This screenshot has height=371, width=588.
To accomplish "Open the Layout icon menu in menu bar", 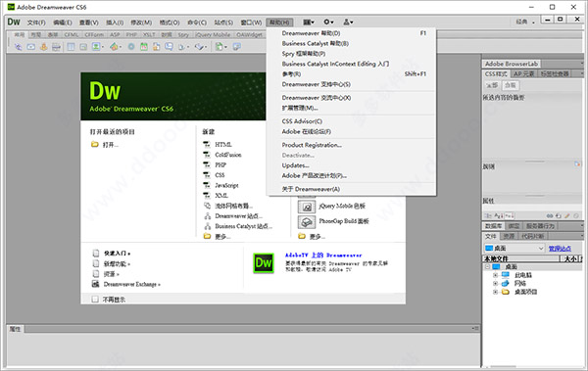I will [309, 23].
